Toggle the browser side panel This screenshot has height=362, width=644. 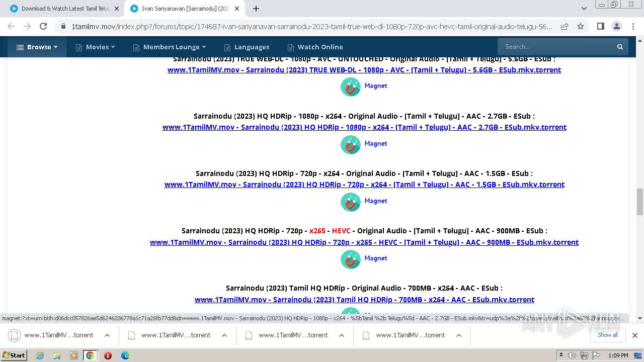pyautogui.click(x=600, y=26)
